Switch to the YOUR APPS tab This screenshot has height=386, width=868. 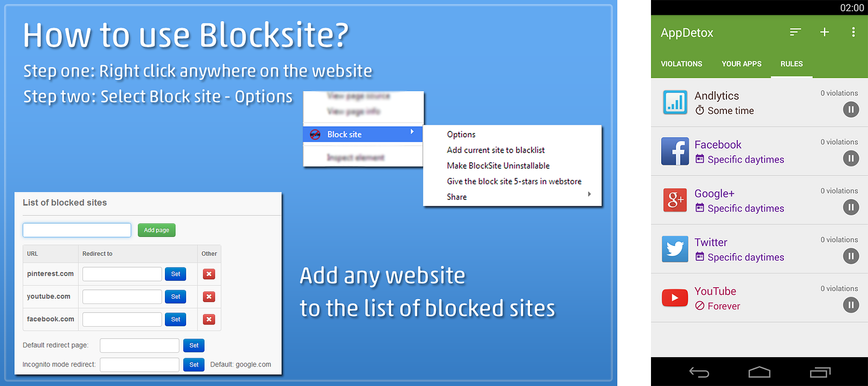(x=742, y=64)
